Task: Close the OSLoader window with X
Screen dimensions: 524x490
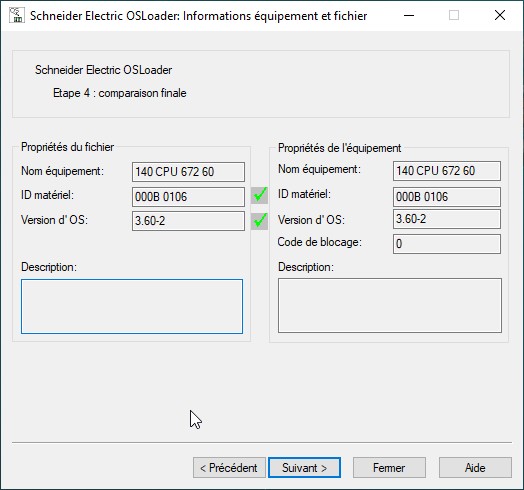Action: tap(500, 15)
